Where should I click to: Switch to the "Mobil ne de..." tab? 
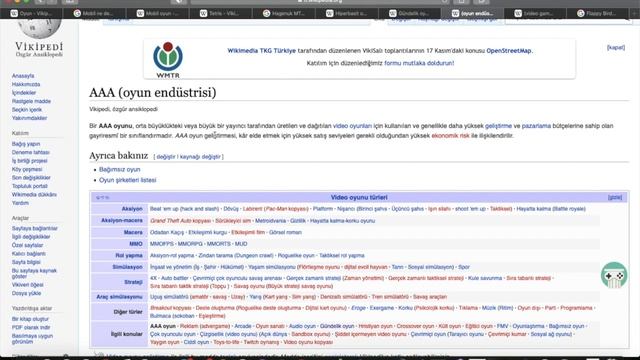pyautogui.click(x=94, y=13)
